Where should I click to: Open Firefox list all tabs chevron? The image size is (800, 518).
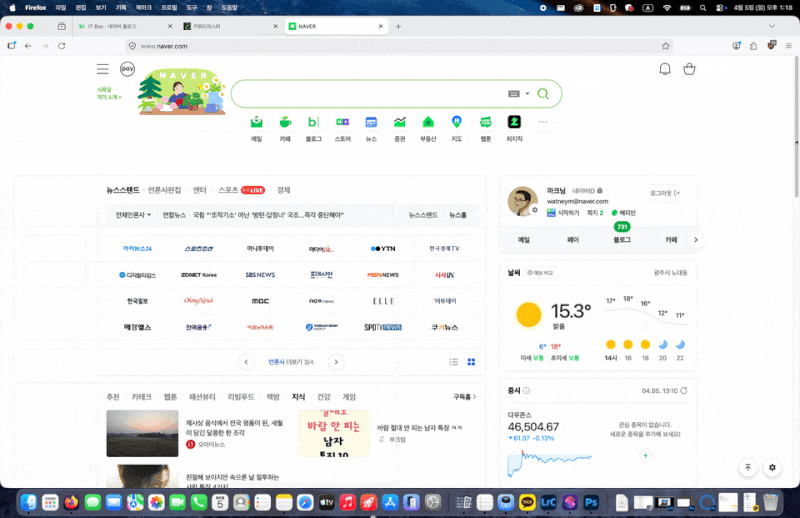pyautogui.click(x=772, y=26)
